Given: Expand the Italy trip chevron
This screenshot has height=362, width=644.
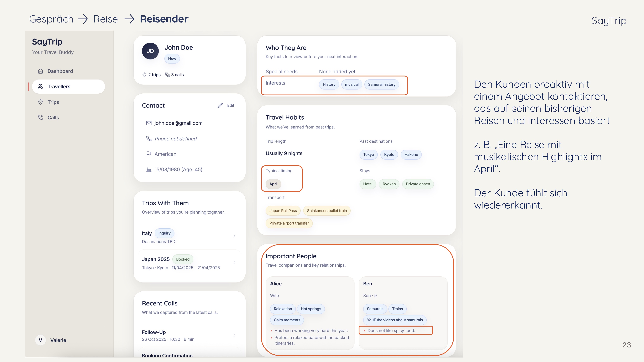Looking at the screenshot, I should (234, 236).
